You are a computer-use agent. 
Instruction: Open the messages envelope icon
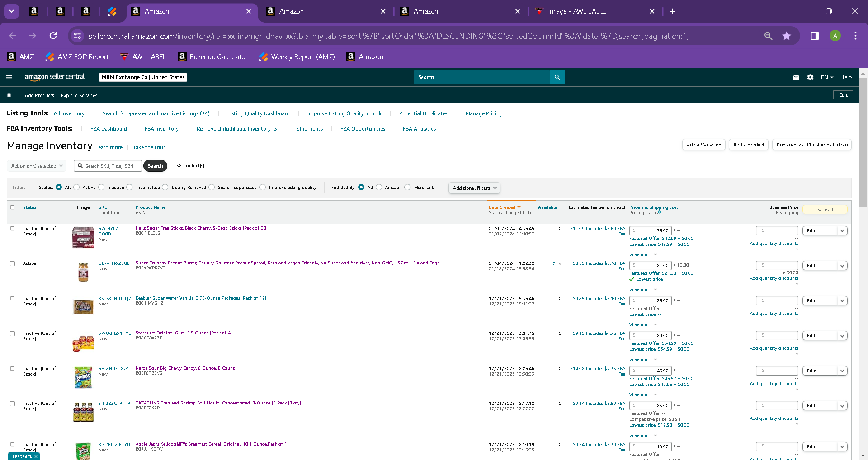point(796,77)
